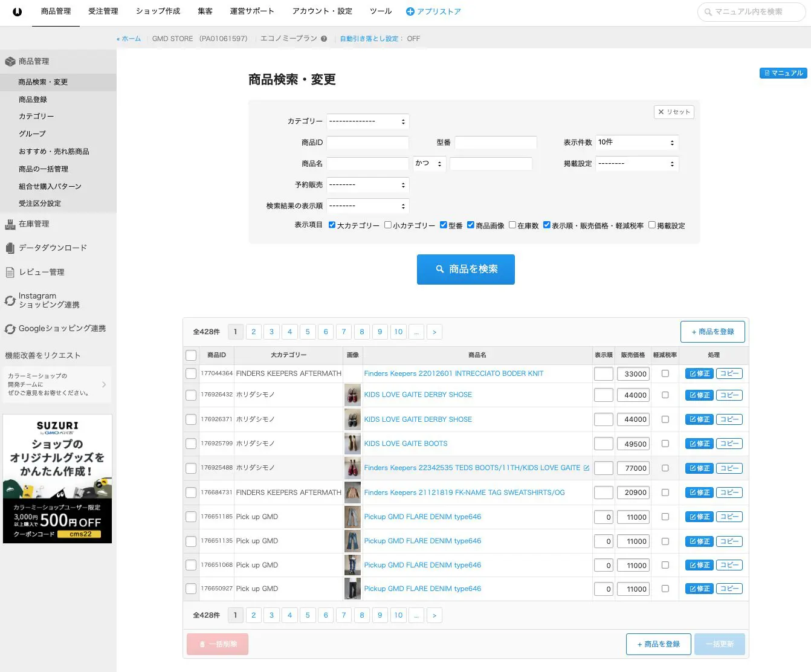Click the 商品管理 box icon in sidebar
Viewport: 811px width, 672px height.
point(10,62)
